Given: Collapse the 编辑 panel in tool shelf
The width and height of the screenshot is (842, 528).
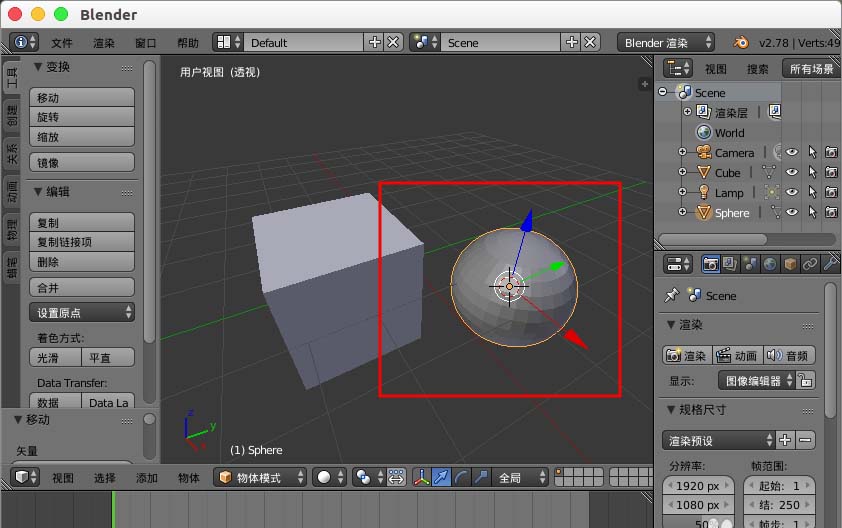Looking at the screenshot, I should coord(38,191).
